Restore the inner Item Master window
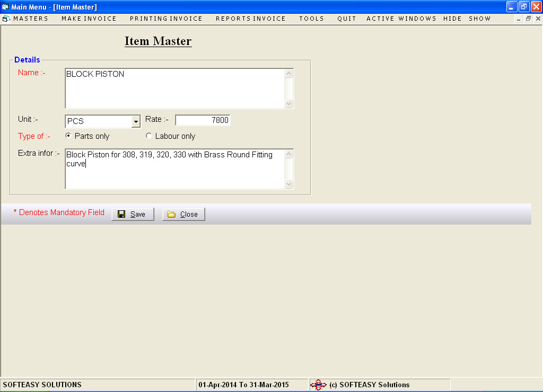 [x=528, y=19]
